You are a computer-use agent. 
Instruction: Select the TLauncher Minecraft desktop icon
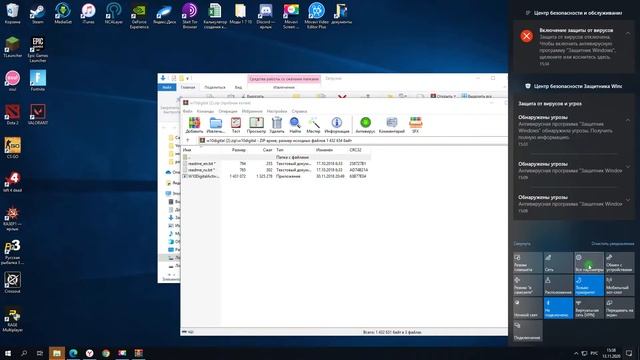(x=12, y=47)
